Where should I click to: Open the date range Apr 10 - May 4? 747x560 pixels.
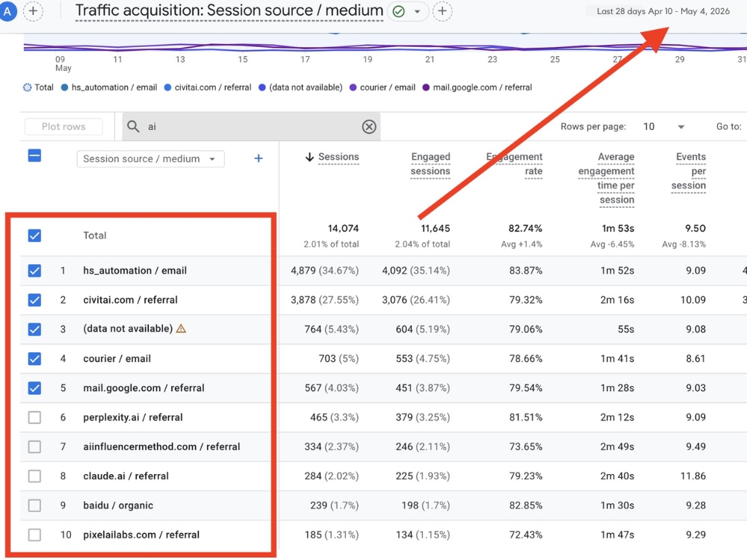click(663, 11)
